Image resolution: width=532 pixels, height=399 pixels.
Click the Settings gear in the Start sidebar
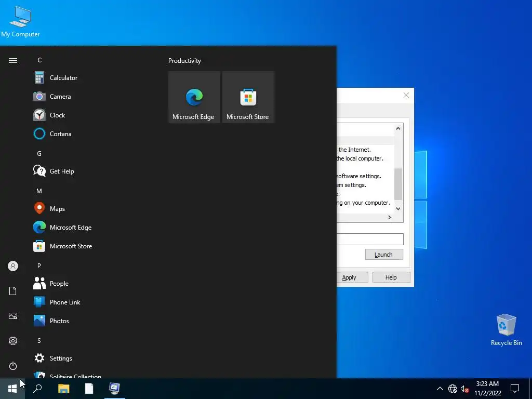coord(13,341)
